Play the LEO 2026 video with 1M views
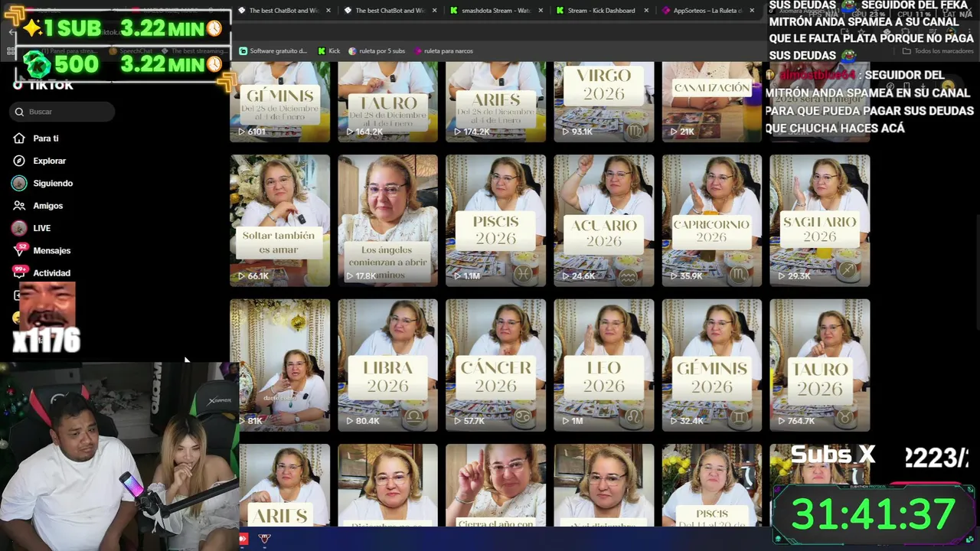 click(604, 365)
